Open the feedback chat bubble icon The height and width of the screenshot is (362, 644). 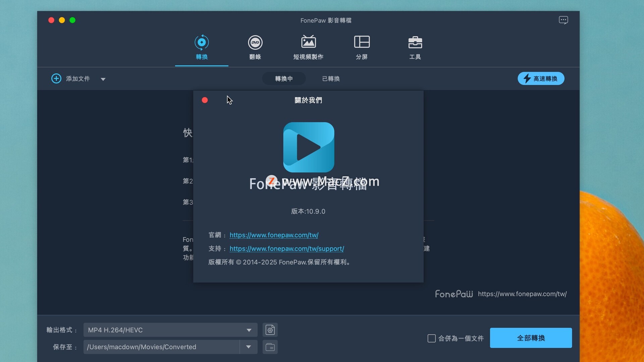(563, 20)
